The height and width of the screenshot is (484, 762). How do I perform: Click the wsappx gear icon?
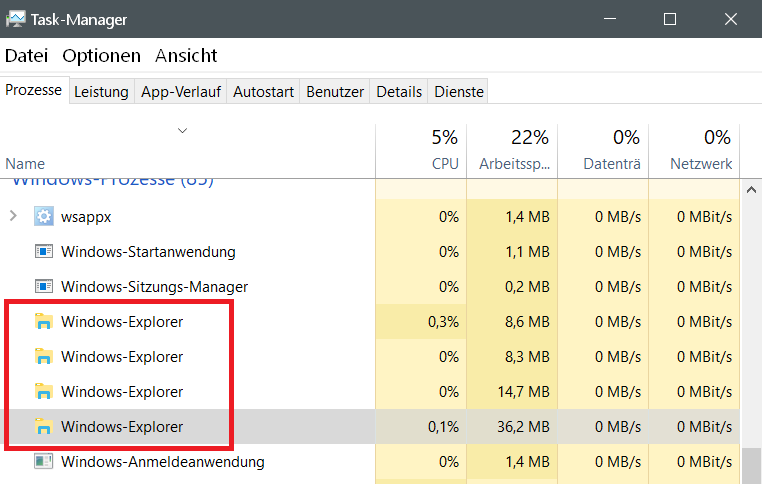click(x=44, y=216)
